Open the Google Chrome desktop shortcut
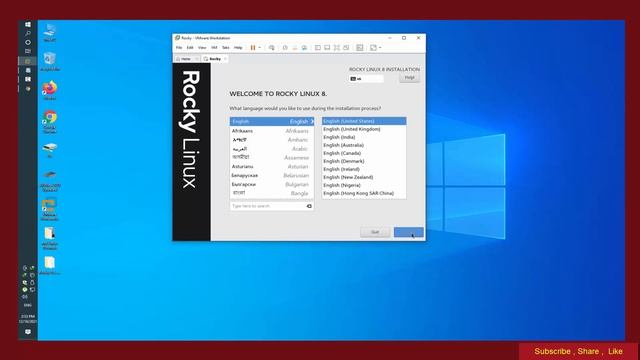Viewport: 640px width, 360px height. [50, 121]
